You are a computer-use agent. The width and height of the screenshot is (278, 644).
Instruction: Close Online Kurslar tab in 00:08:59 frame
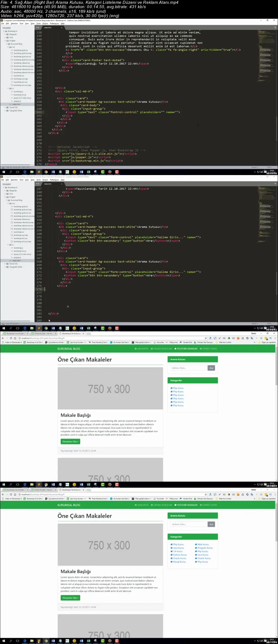point(56,334)
